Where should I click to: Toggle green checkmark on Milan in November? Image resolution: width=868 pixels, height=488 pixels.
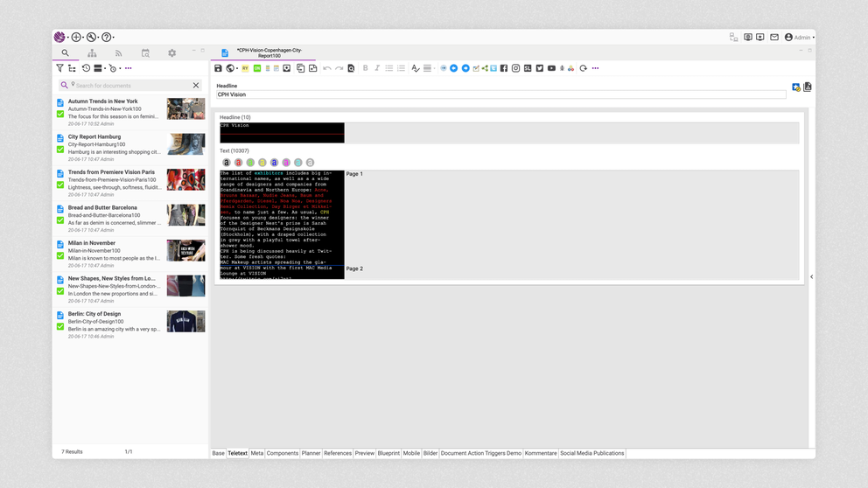60,255
